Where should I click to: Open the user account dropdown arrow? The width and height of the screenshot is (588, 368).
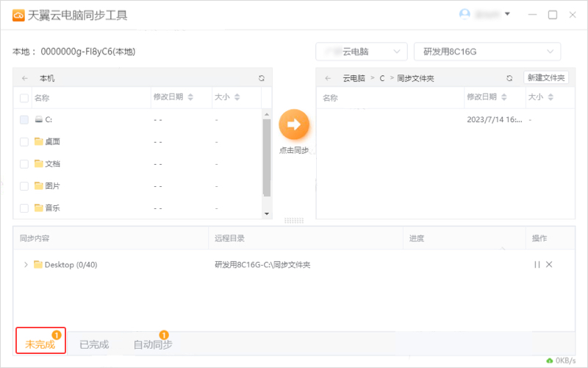point(507,14)
